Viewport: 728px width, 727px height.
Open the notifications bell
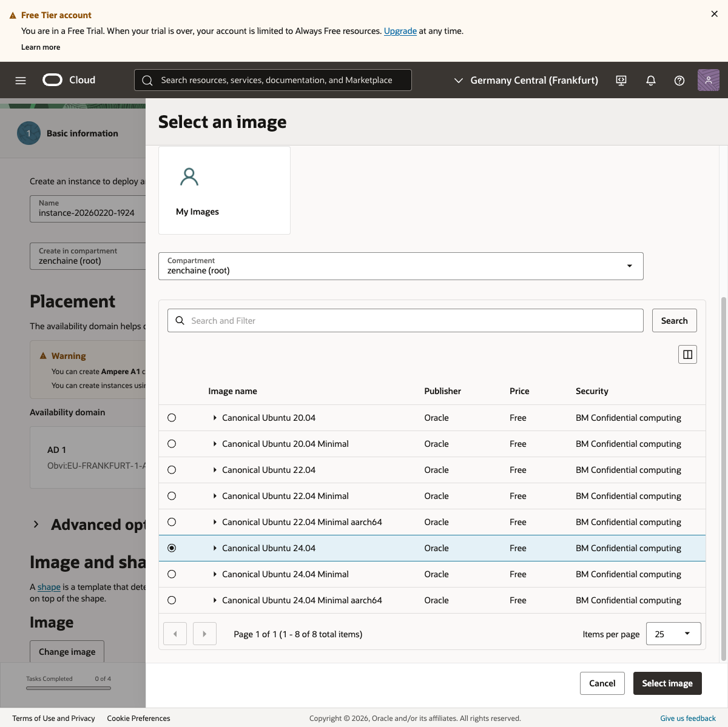pos(651,80)
